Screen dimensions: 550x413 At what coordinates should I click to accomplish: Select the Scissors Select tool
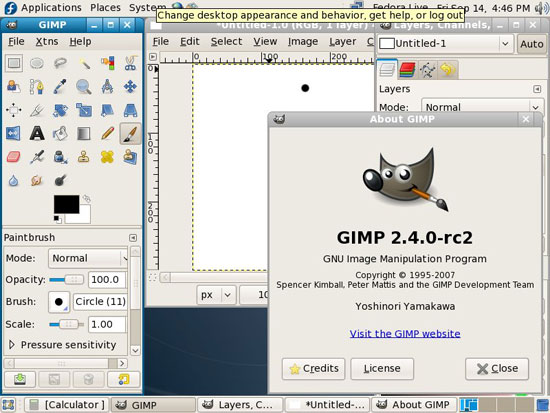point(130,63)
